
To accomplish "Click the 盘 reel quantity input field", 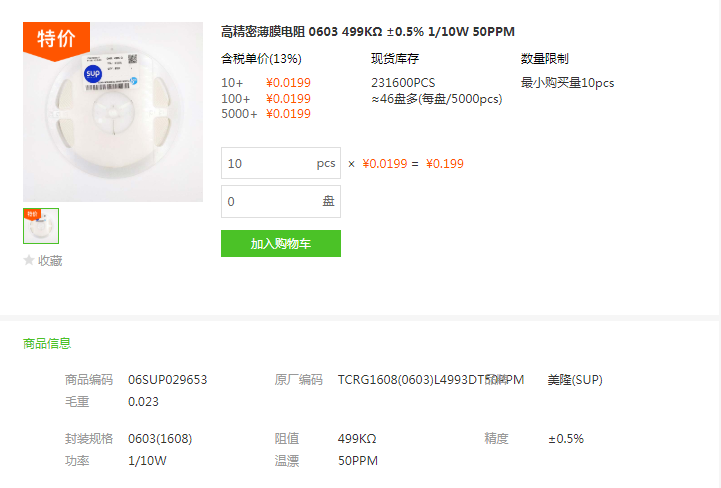I will tap(281, 201).
